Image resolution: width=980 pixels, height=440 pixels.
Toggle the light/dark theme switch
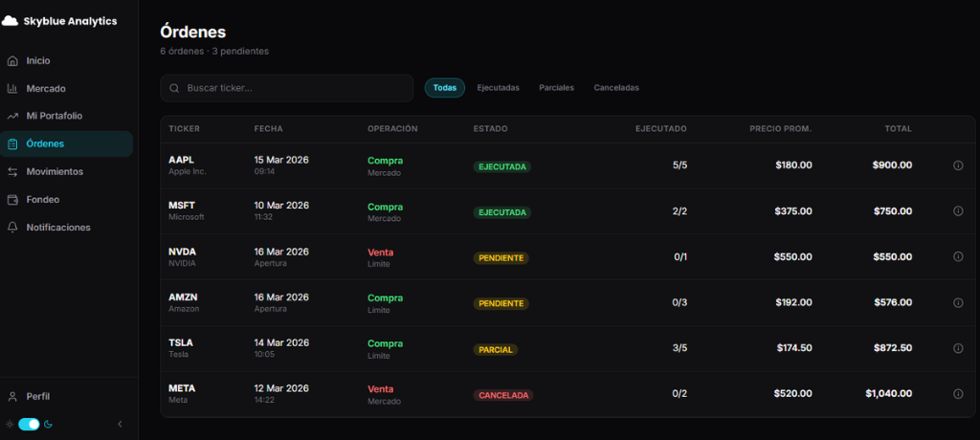29,425
